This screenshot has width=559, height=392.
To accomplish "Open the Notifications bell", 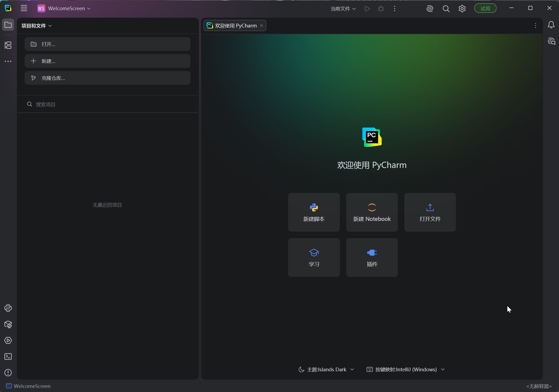I will tap(551, 25).
